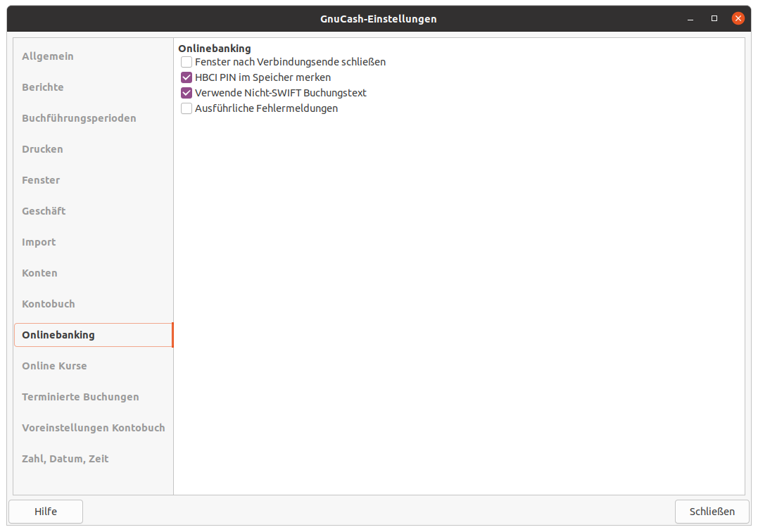The width and height of the screenshot is (758, 532).
Task: Enable 'Ausführliche Fehlermeldungen' checkbox
Action: tap(187, 108)
